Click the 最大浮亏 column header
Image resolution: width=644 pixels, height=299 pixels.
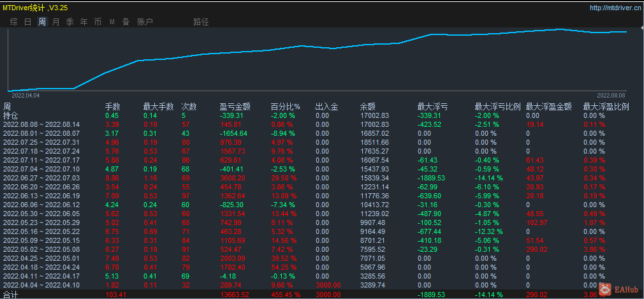(432, 107)
